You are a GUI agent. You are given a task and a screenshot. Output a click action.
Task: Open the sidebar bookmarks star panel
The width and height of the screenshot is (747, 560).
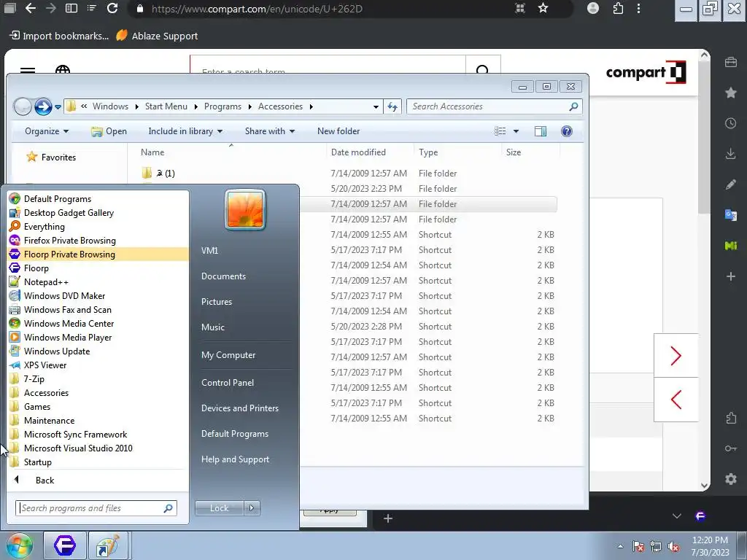(731, 93)
